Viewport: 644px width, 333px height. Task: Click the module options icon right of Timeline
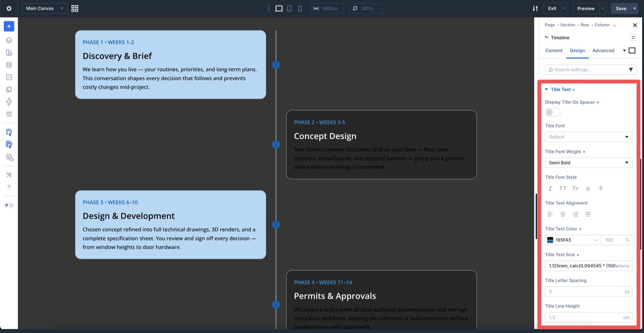click(633, 37)
